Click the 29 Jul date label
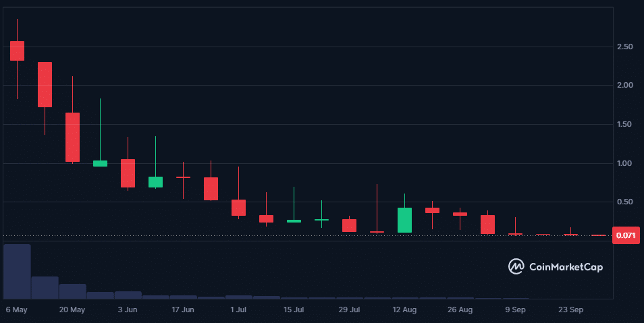644x323 pixels. click(x=349, y=310)
